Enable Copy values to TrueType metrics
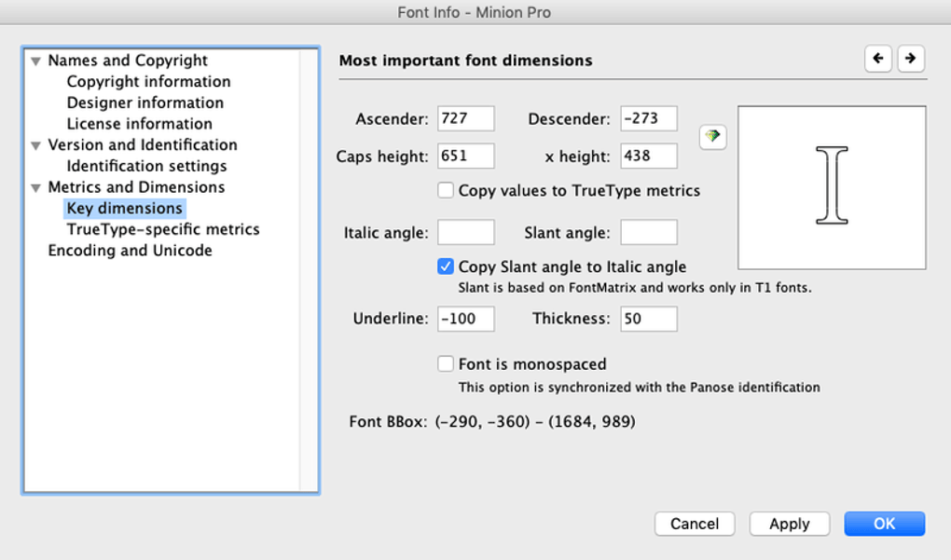The width and height of the screenshot is (951, 560). 446,191
